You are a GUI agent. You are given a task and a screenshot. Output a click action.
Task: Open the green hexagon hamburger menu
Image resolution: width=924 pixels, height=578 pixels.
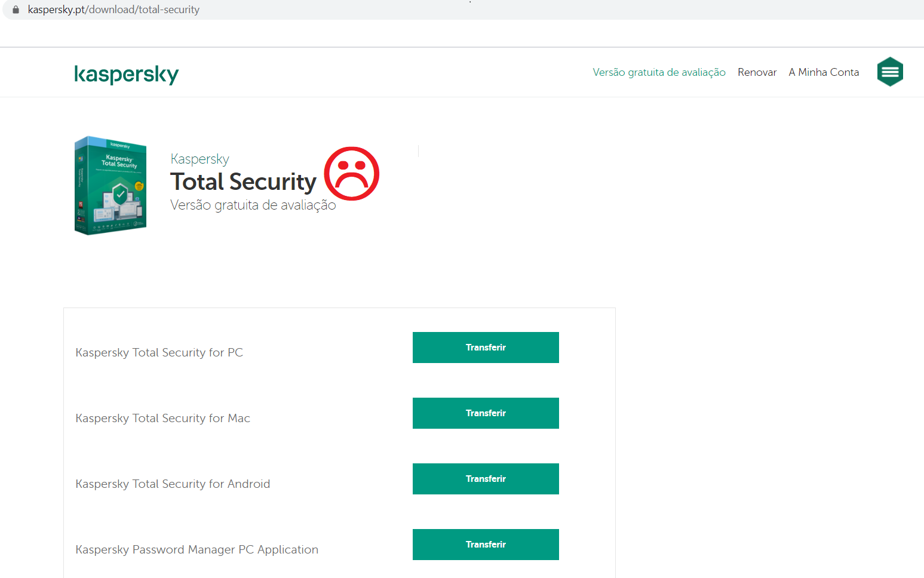890,72
